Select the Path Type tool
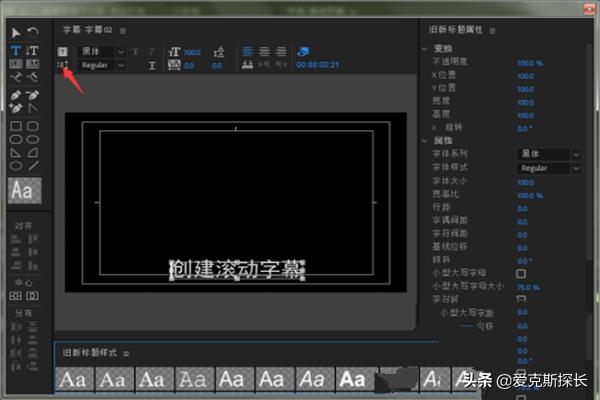Screen dimensions: 600x400 (16, 78)
